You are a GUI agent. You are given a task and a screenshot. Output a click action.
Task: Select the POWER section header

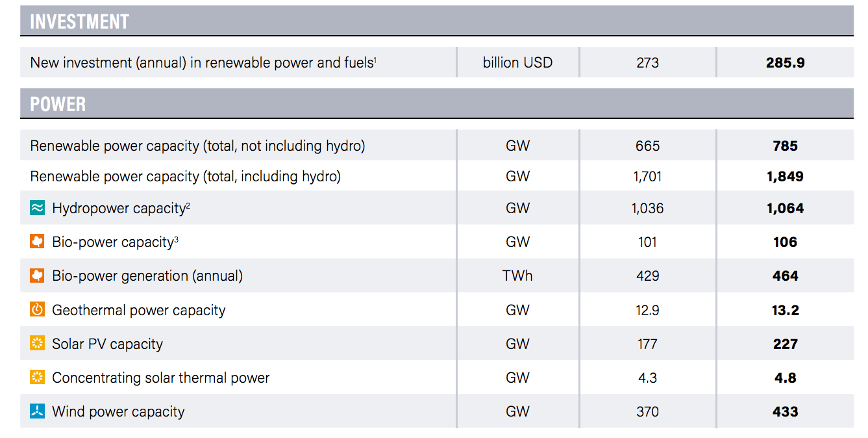(437, 103)
